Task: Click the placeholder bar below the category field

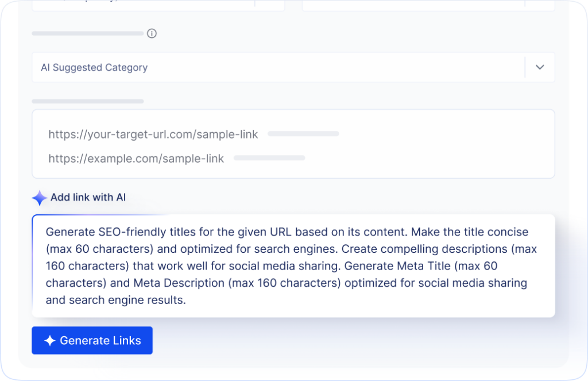Action: (x=87, y=101)
